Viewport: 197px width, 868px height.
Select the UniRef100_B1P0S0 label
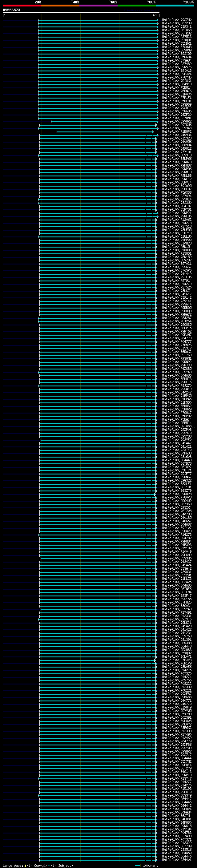point(177,94)
